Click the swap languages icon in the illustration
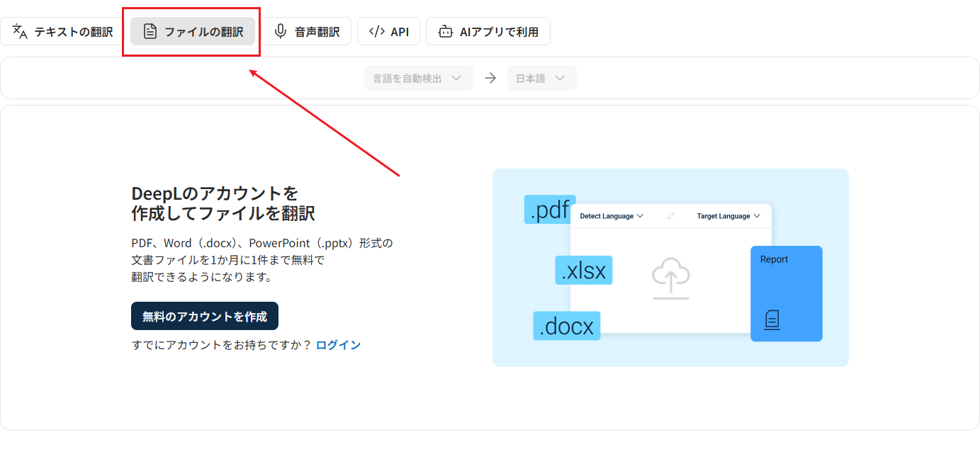This screenshot has width=980, height=459. click(670, 216)
